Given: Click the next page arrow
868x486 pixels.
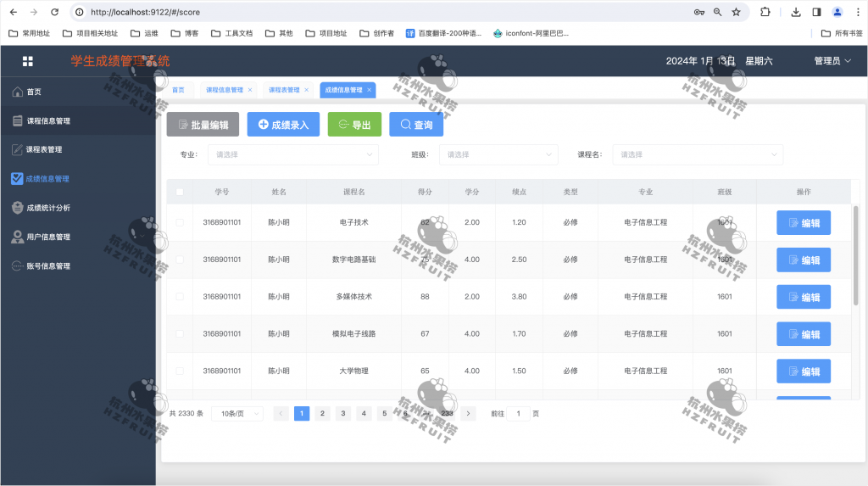Looking at the screenshot, I should (468, 413).
